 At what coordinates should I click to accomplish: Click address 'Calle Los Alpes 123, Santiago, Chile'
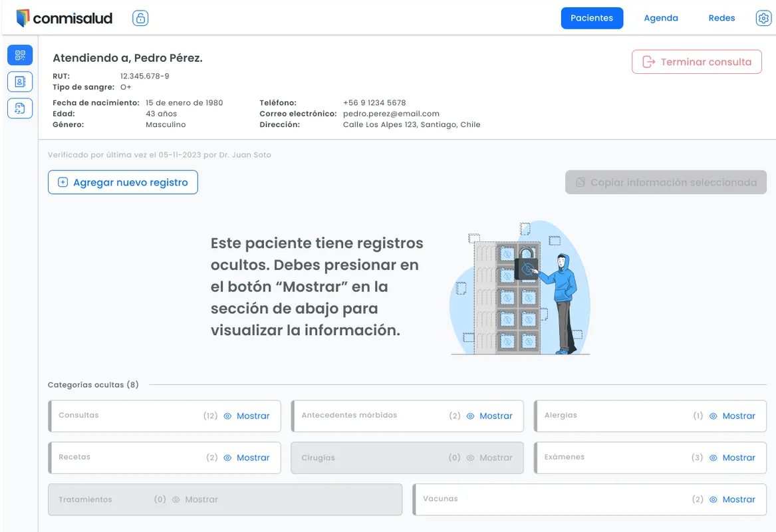[411, 125]
